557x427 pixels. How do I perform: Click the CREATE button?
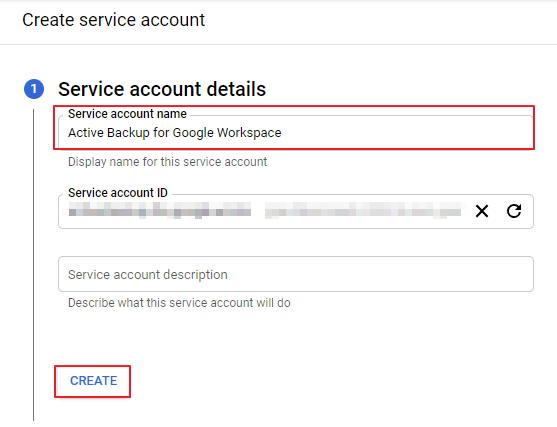(x=93, y=381)
